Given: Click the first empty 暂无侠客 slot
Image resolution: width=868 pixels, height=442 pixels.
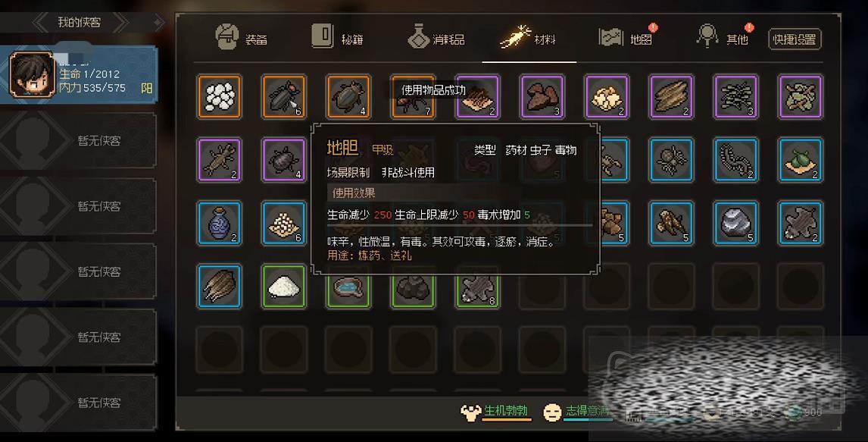Looking at the screenshot, I should click(x=78, y=141).
